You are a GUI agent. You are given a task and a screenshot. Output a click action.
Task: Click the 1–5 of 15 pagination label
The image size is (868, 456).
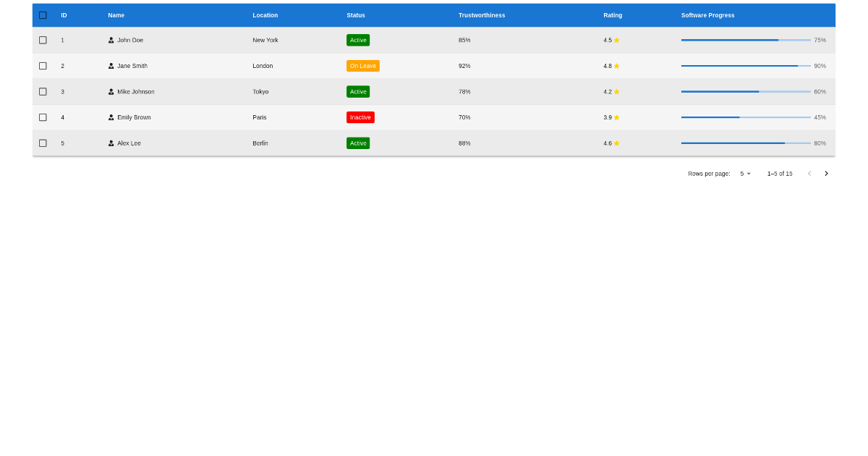click(779, 173)
